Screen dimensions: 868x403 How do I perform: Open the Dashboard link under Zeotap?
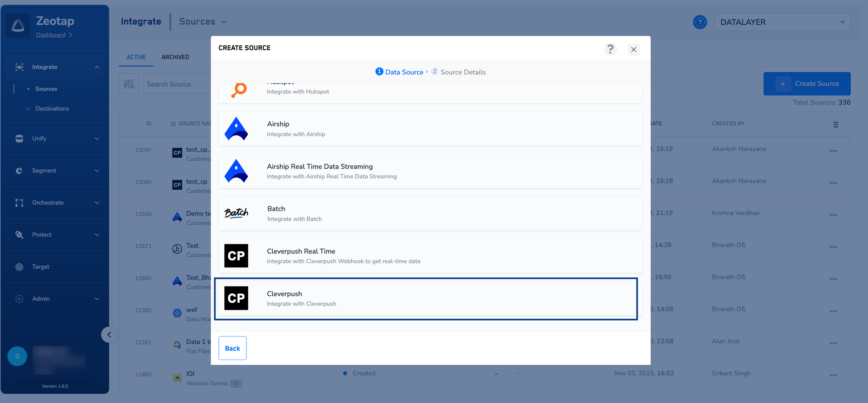pos(51,35)
